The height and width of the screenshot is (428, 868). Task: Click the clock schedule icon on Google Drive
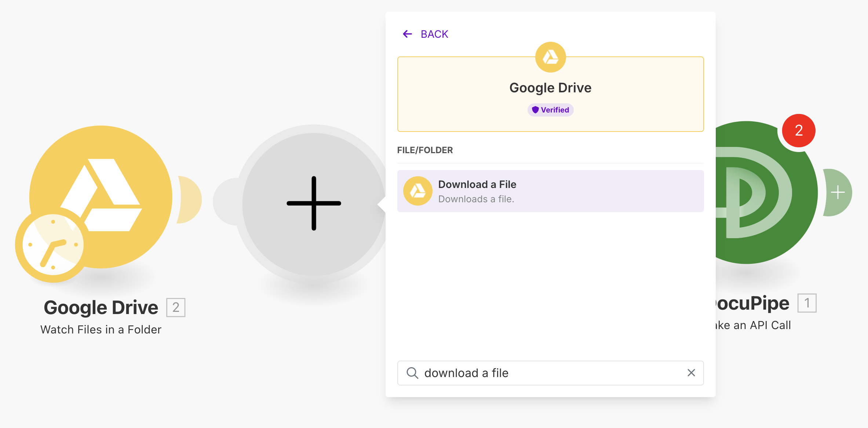click(x=52, y=245)
